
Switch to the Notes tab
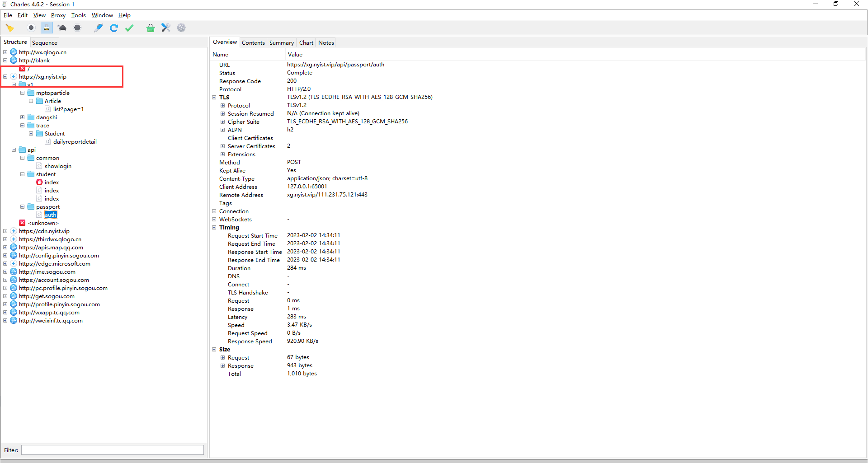326,43
